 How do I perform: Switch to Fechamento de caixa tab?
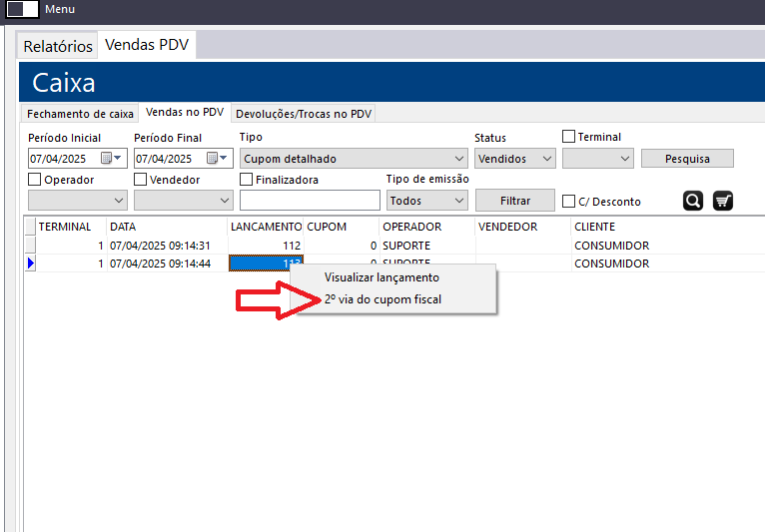(80, 114)
